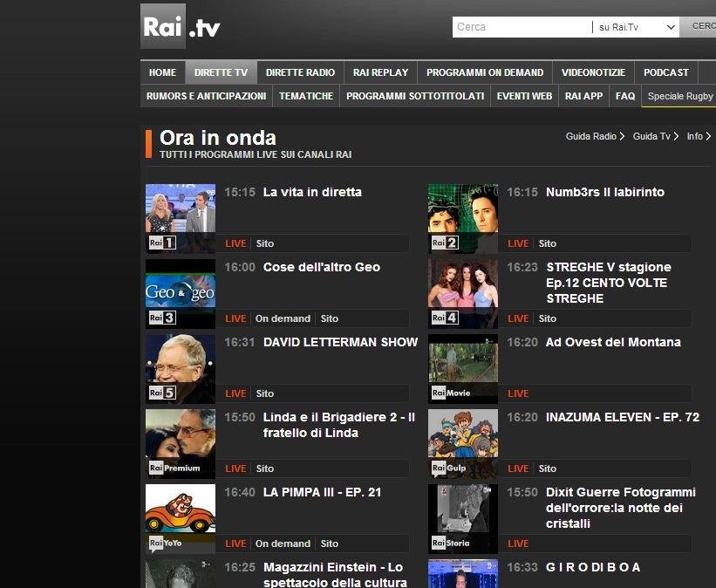Open the PROGRAMMI ON DEMAND menu

pos(485,72)
